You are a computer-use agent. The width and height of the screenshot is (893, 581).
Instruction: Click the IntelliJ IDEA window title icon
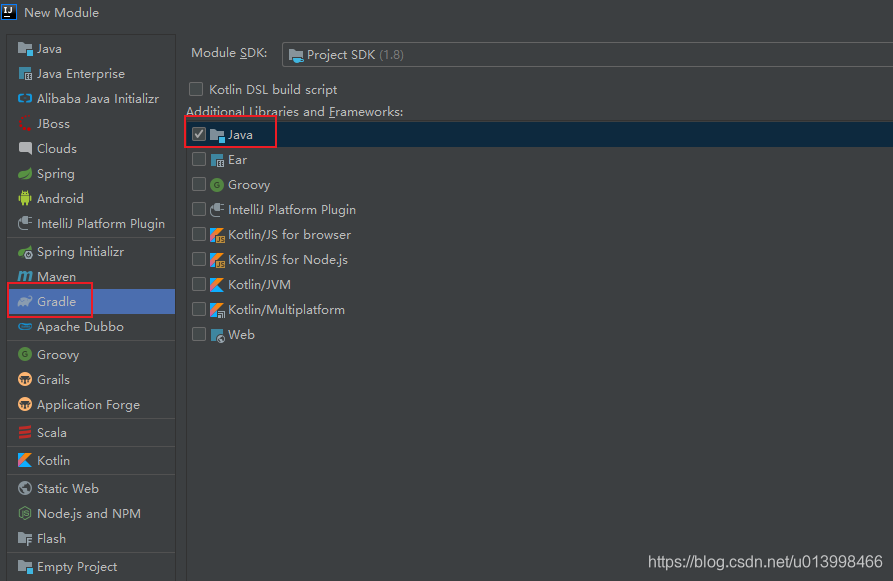9,12
